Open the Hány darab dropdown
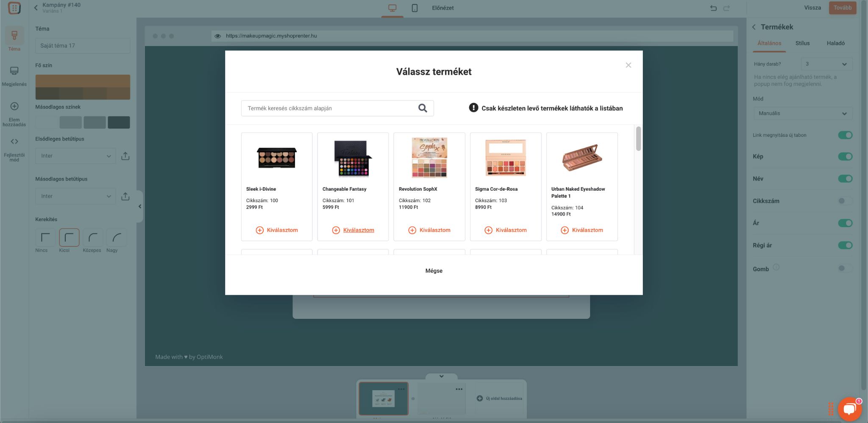This screenshot has height=423, width=868. coord(826,64)
